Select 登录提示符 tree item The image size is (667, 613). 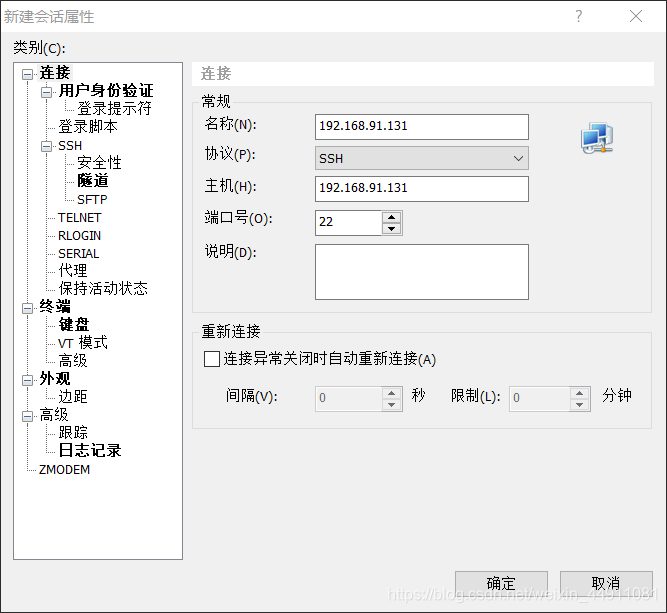(114, 108)
